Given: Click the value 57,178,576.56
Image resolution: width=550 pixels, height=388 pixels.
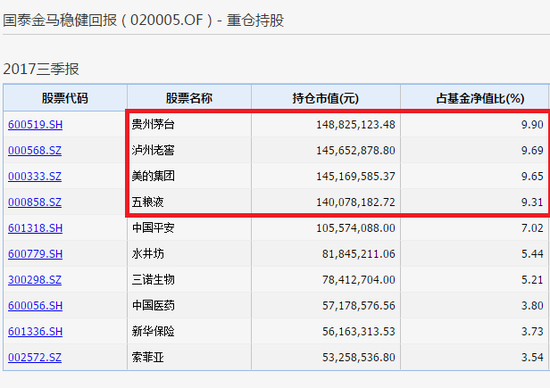Looking at the screenshot, I should [x=358, y=306].
